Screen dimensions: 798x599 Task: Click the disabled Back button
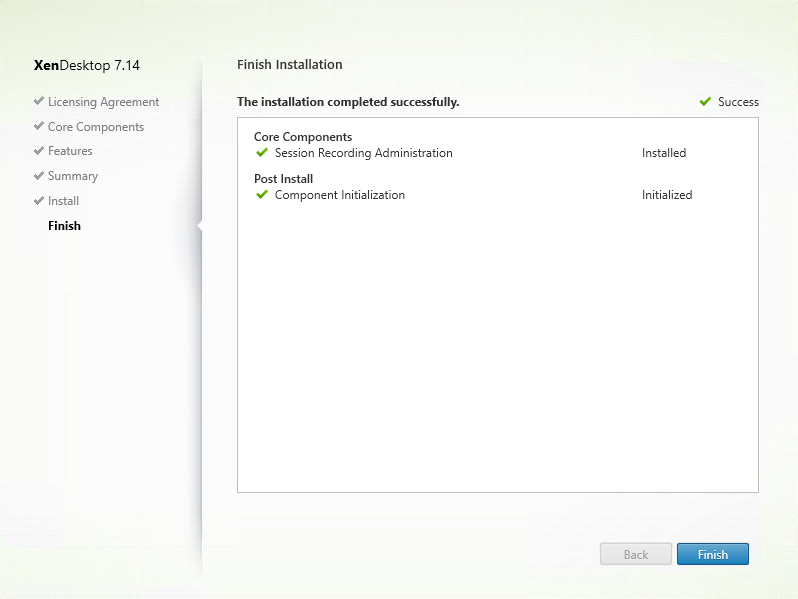[635, 555]
